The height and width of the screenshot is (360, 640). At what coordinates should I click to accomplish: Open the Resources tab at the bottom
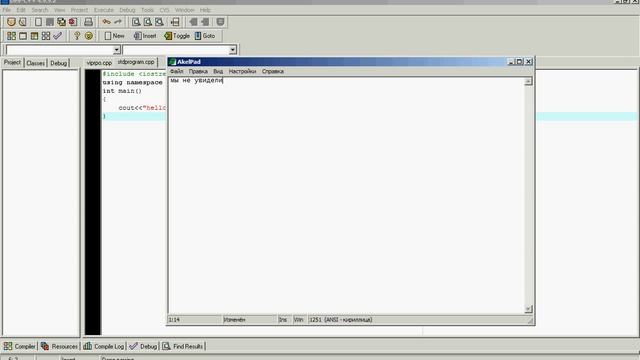click(59, 346)
